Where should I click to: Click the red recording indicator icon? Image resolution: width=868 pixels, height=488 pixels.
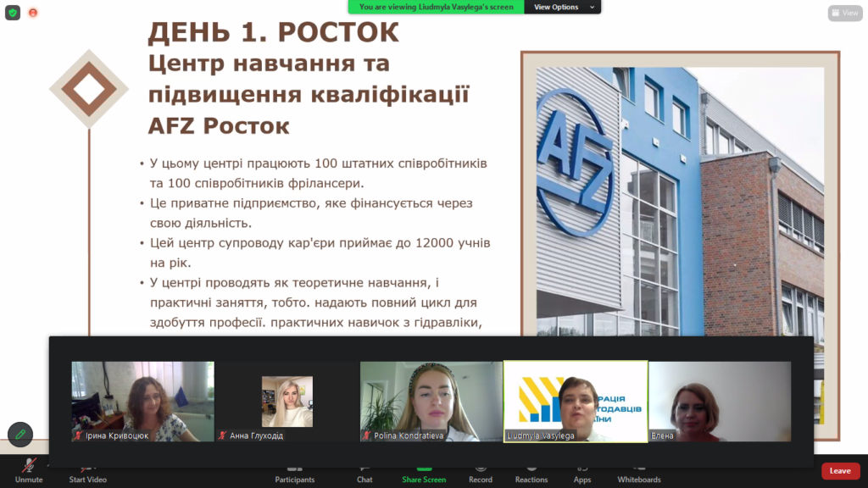(33, 13)
